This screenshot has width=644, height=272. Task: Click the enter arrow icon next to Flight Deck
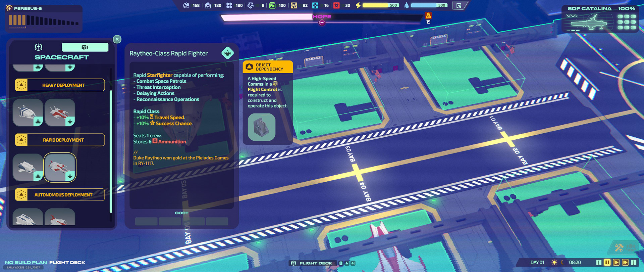point(353,263)
